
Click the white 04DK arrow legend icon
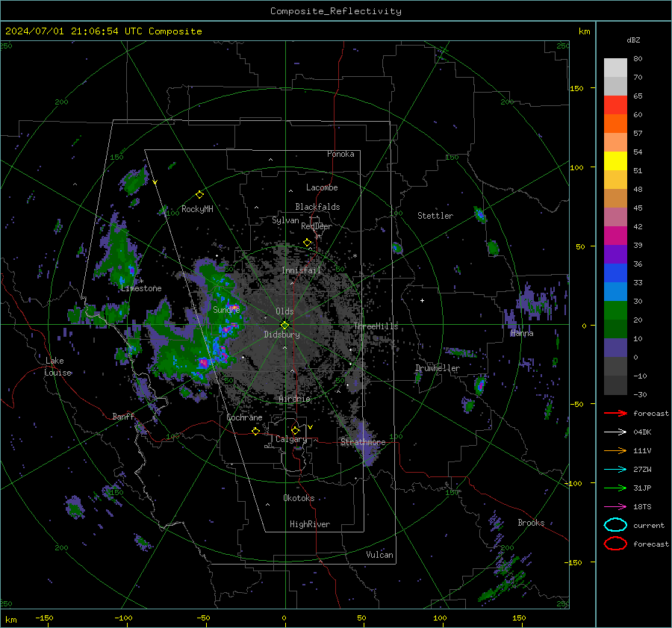[615, 432]
